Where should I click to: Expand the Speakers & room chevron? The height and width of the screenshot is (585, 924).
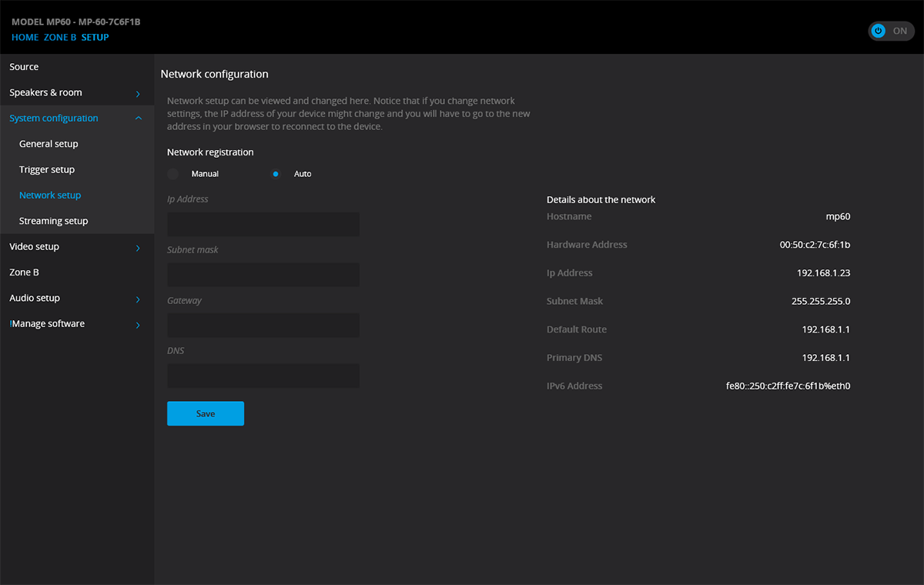(138, 93)
